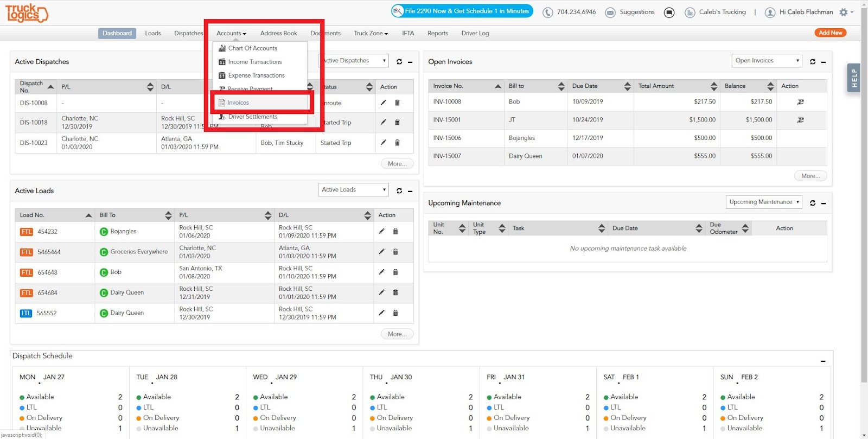Switch to the Driver Log tab
The width and height of the screenshot is (868, 439).
475,34
